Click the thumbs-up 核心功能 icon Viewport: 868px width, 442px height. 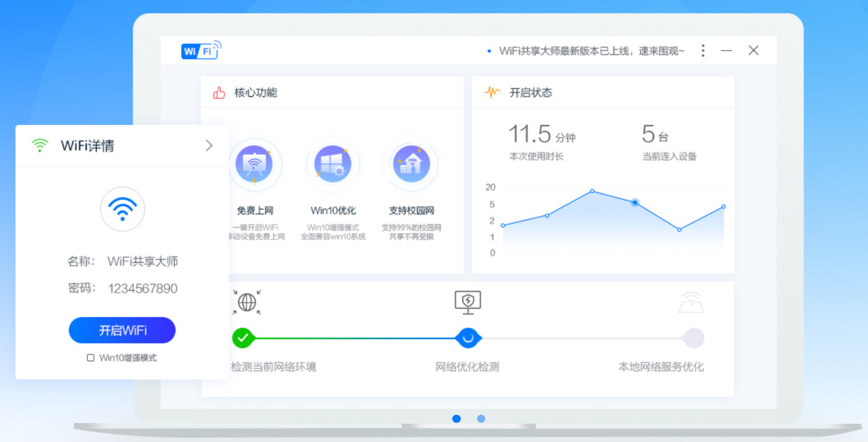point(219,92)
